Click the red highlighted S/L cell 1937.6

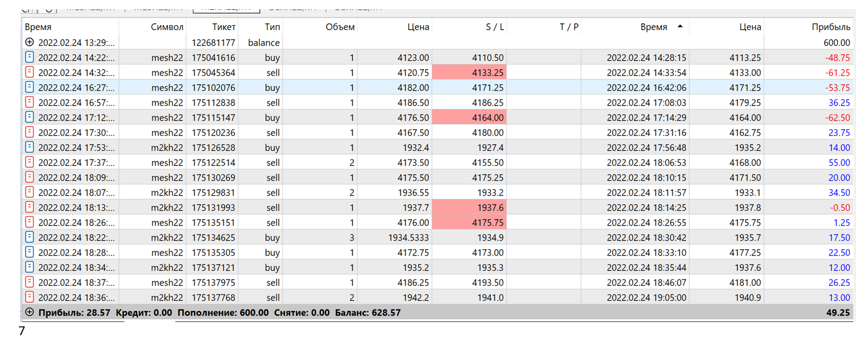(469, 208)
